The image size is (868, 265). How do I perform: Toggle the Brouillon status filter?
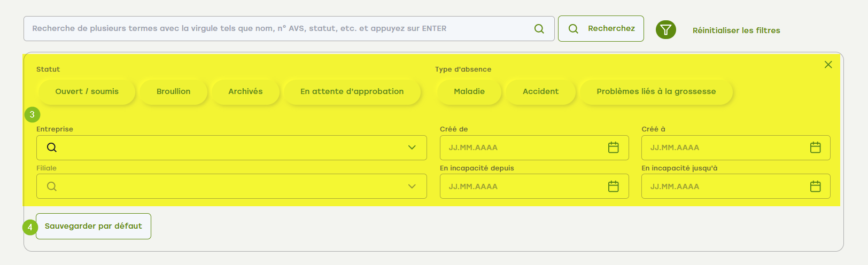[173, 91]
